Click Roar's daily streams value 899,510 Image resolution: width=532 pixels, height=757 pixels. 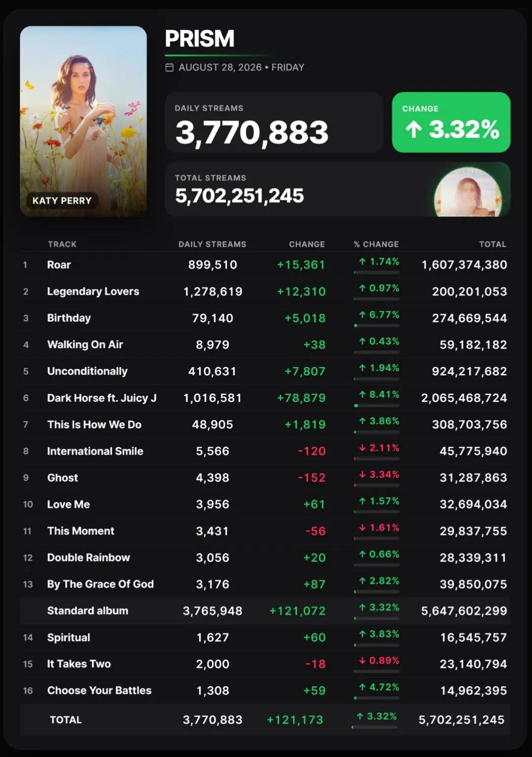[213, 265]
